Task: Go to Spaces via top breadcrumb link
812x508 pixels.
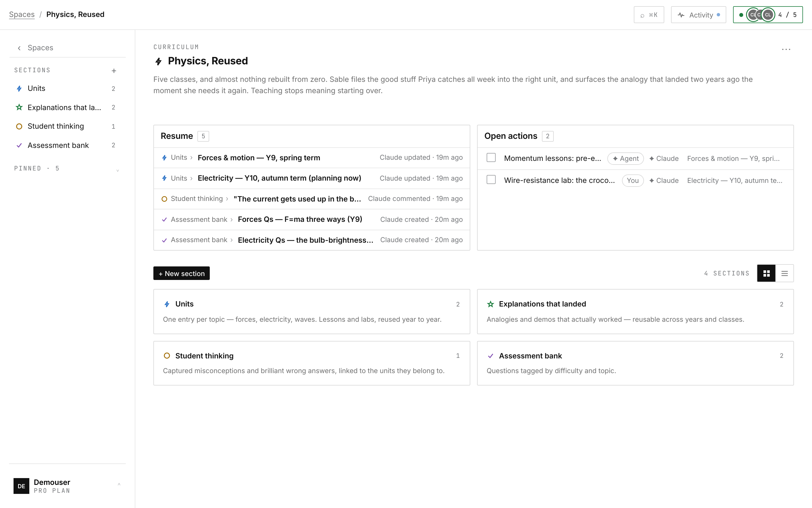Action: [22, 14]
